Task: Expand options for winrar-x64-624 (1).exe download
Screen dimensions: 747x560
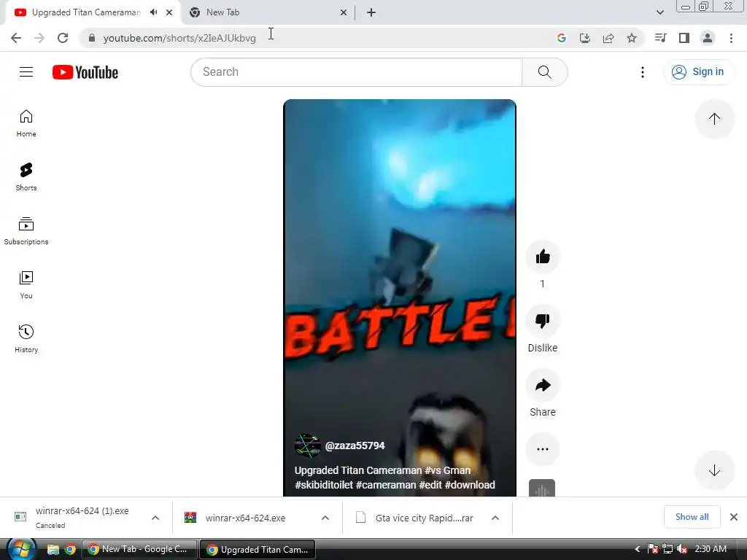Action: (x=155, y=518)
